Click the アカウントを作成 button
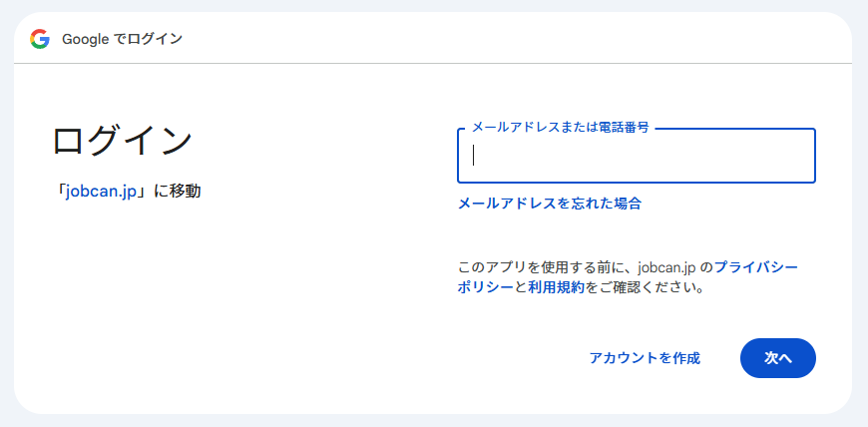Image resolution: width=868 pixels, height=427 pixels. tap(645, 358)
